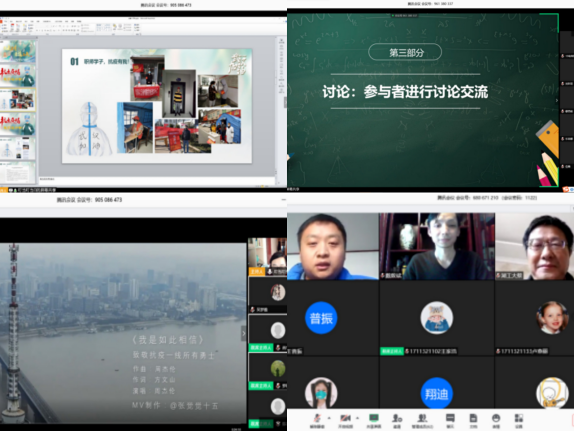Open the apps grid icon in the toolbar
The width and height of the screenshot is (575, 431).
click(x=519, y=419)
